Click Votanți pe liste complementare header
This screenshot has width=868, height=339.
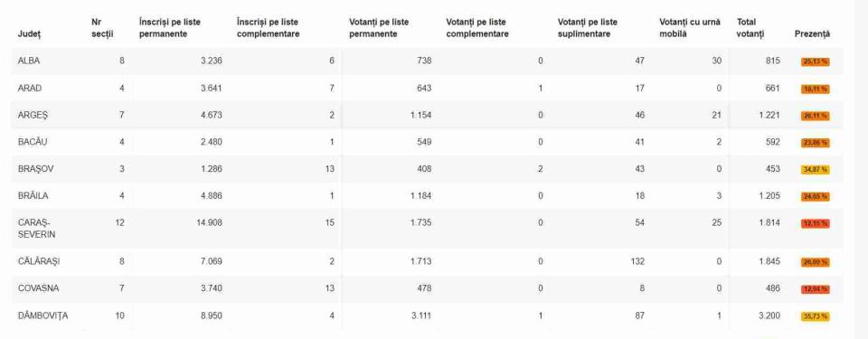coord(477,28)
